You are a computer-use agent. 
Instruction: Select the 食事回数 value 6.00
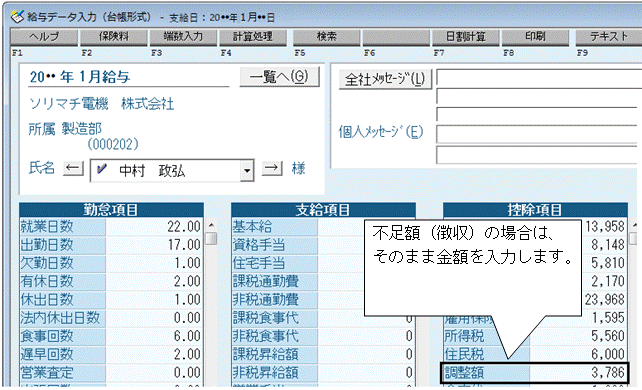point(154,336)
